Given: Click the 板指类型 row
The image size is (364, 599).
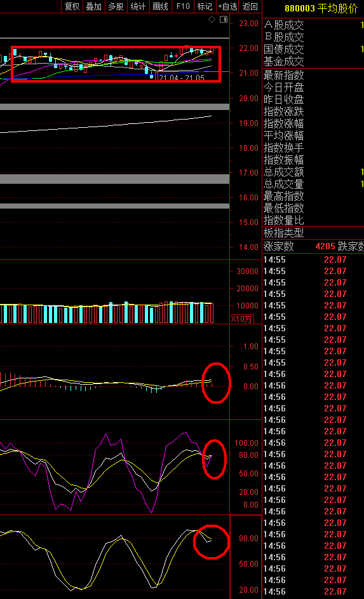Looking at the screenshot, I should [x=313, y=233].
